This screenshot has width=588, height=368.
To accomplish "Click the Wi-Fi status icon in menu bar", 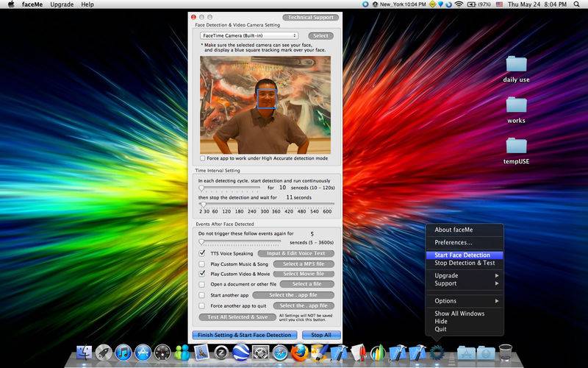I will coord(459,4).
